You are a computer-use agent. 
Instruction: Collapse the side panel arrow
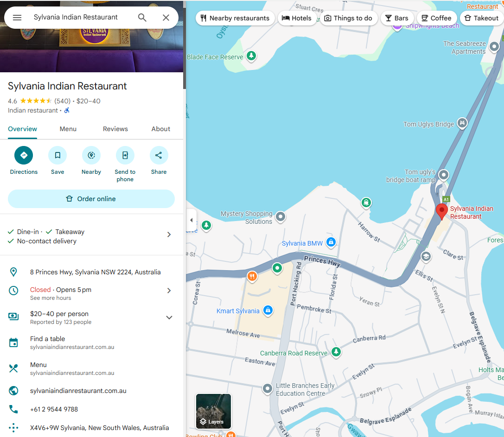pos(191,220)
